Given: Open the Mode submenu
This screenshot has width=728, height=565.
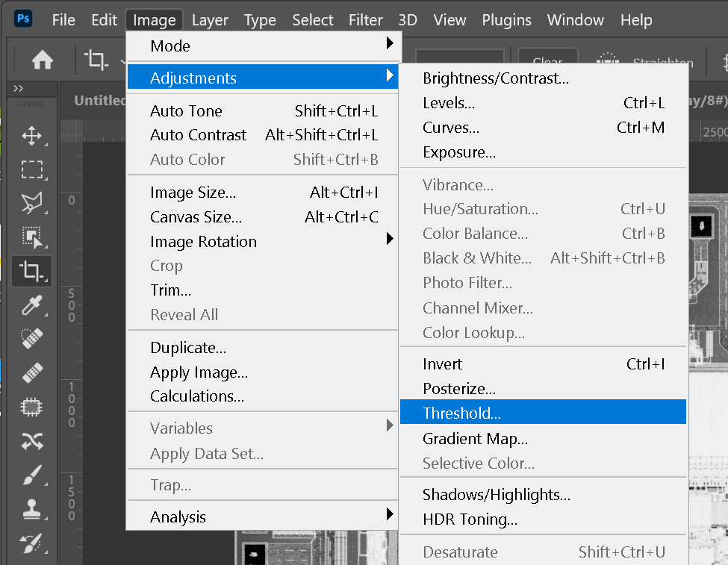Looking at the screenshot, I should [263, 46].
